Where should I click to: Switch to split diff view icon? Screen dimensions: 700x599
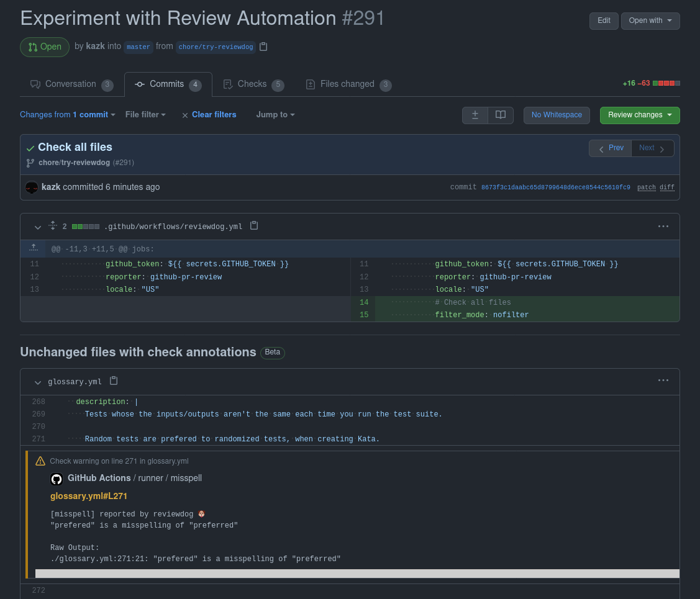(x=501, y=115)
